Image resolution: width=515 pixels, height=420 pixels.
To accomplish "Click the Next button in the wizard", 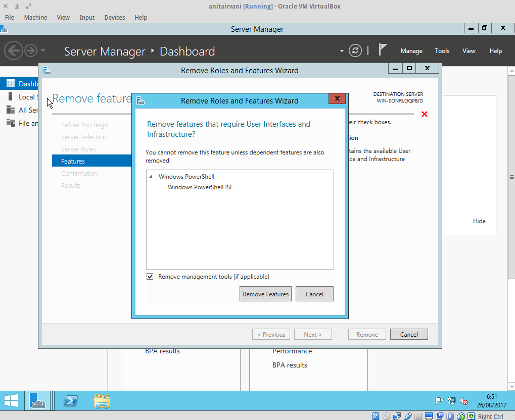I will pos(313,334).
